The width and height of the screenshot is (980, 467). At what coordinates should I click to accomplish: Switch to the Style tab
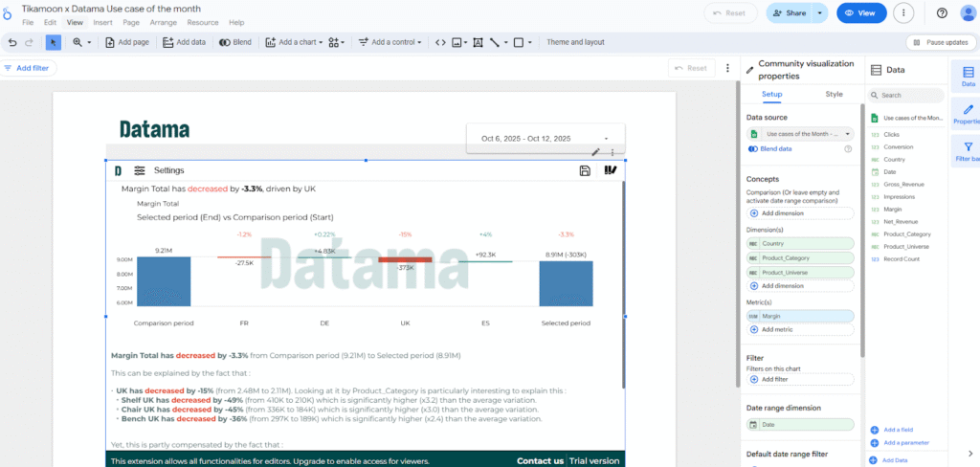834,94
